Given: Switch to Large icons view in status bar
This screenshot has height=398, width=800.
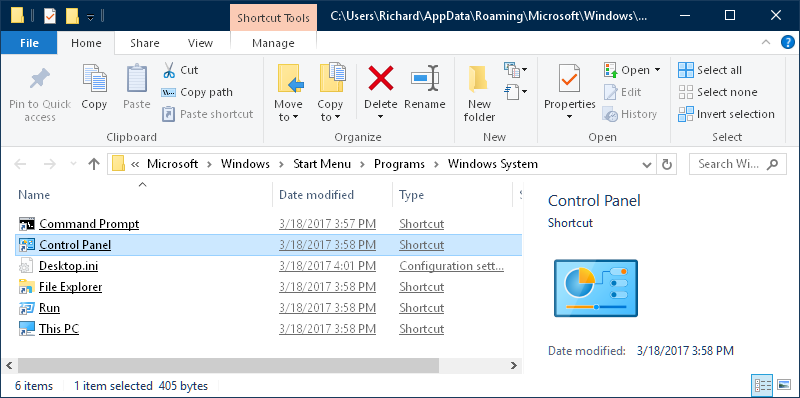Looking at the screenshot, I should click(x=784, y=385).
